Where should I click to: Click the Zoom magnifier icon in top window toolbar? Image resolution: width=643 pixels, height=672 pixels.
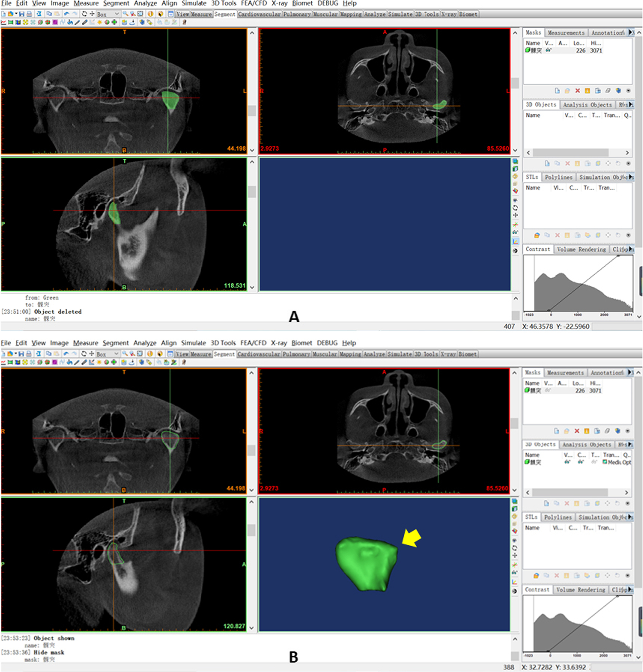pyautogui.click(x=125, y=14)
